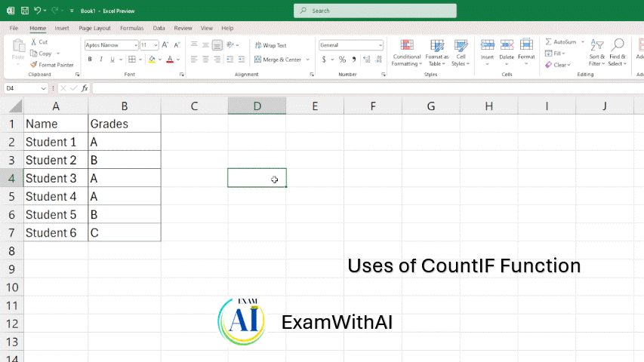This screenshot has width=644, height=362.
Task: Open font name dropdown Aptos Narrow
Action: click(x=136, y=45)
